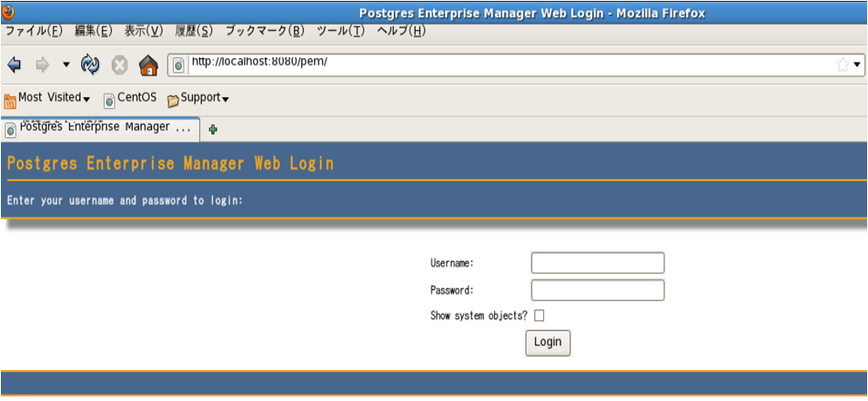Click the site identity icon in address bar
868x401 pixels.
click(178, 65)
